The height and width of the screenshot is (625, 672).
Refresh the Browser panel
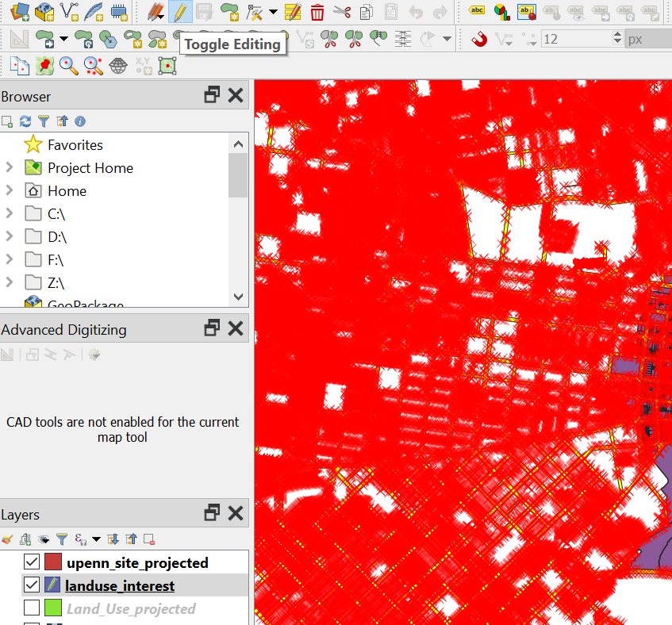click(x=25, y=121)
